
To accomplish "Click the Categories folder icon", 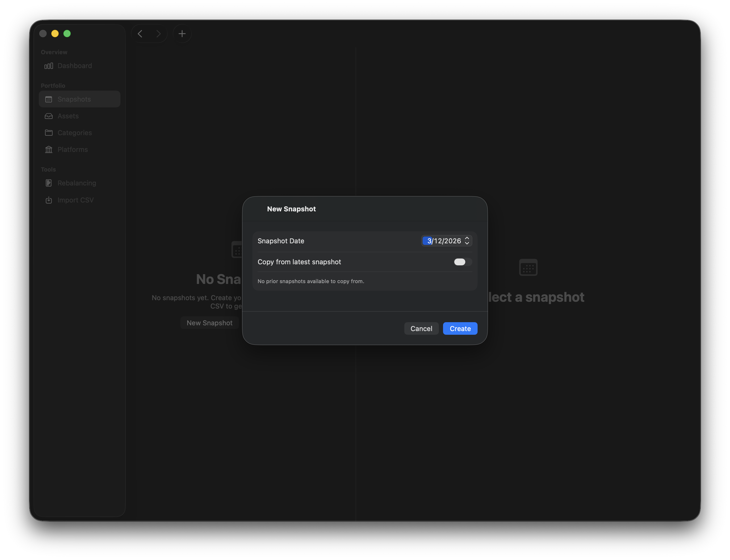I will [x=49, y=133].
